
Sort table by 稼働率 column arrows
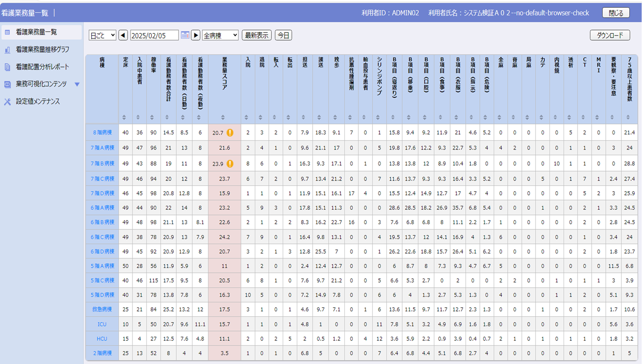click(152, 117)
